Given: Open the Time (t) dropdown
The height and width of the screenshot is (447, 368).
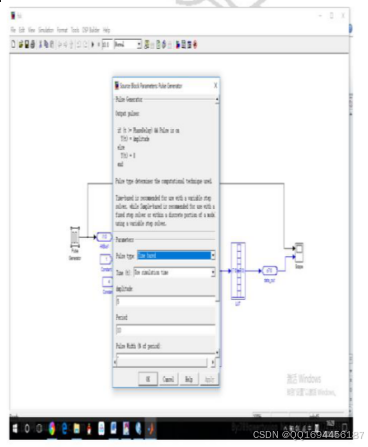Looking at the screenshot, I should click(x=174, y=272).
